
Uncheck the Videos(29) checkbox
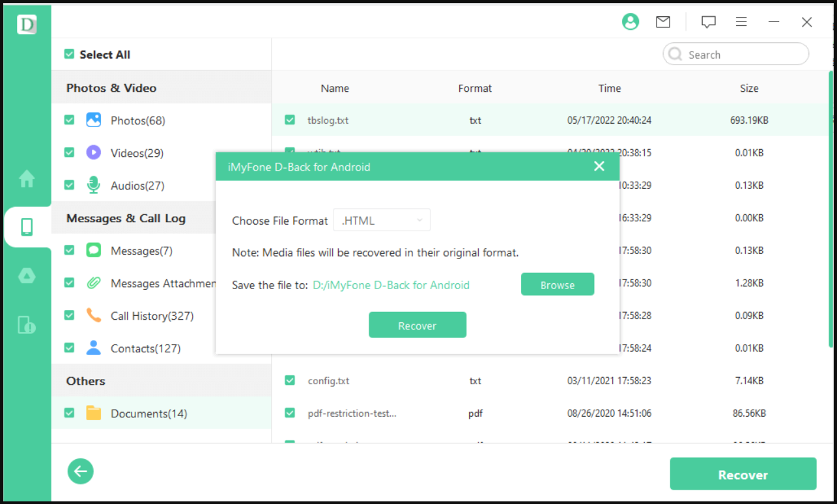point(69,152)
